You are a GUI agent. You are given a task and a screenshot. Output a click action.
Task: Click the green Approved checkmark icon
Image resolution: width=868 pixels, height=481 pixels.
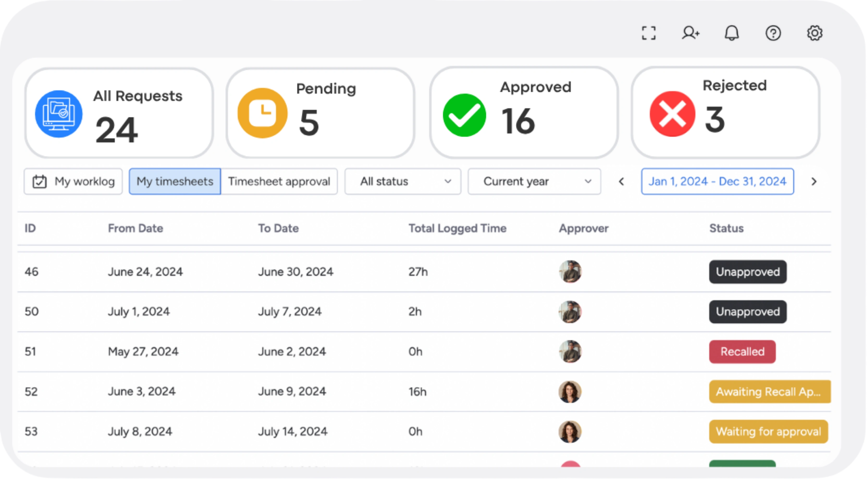(465, 115)
